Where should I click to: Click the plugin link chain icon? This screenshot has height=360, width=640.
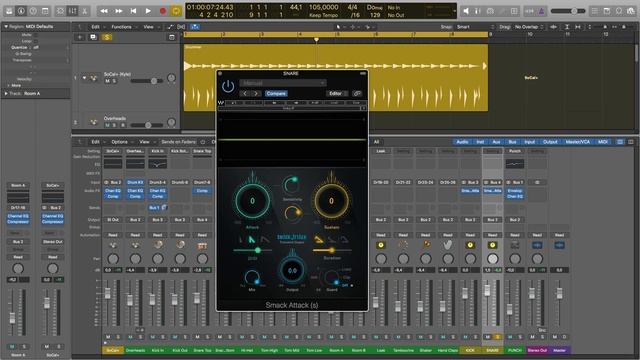(357, 93)
